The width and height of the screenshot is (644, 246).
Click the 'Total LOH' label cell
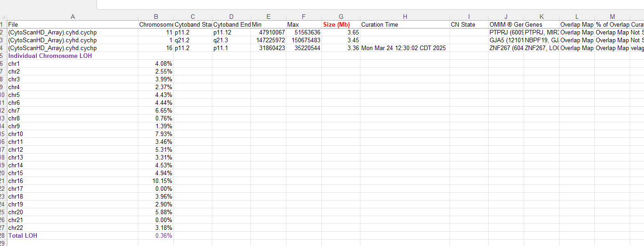click(x=73, y=235)
